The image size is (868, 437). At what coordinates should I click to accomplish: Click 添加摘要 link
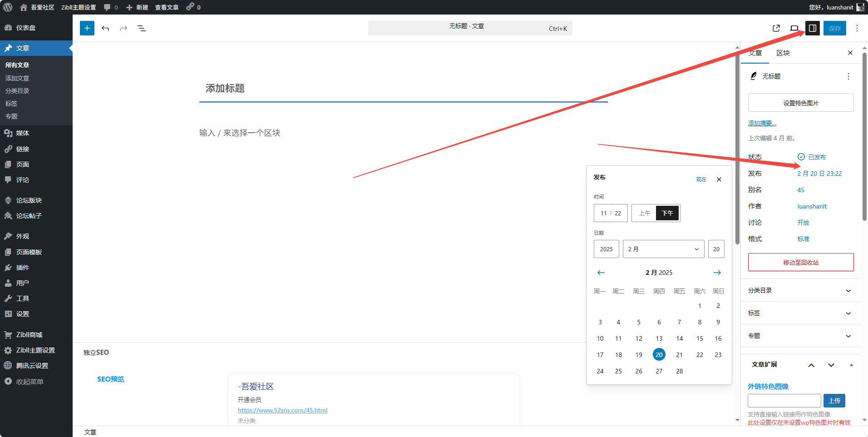pos(762,123)
